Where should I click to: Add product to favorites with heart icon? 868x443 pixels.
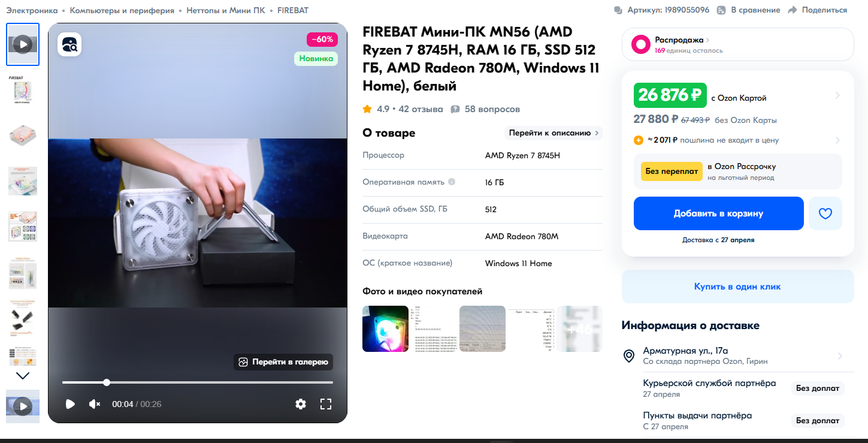click(825, 213)
